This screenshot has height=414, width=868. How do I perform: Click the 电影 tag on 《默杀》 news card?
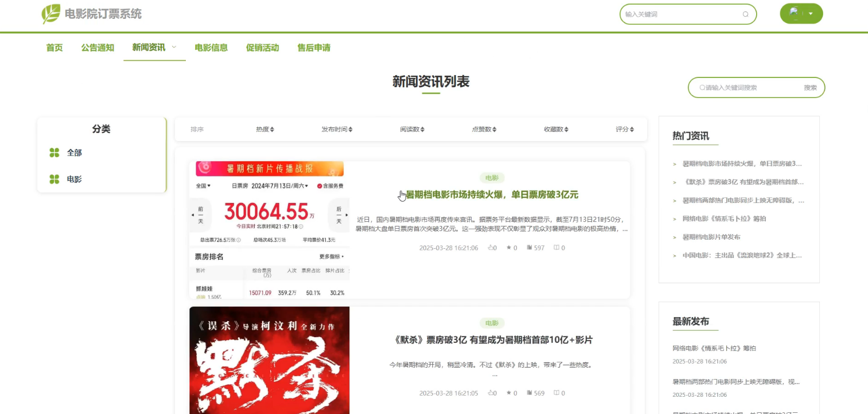pyautogui.click(x=492, y=323)
